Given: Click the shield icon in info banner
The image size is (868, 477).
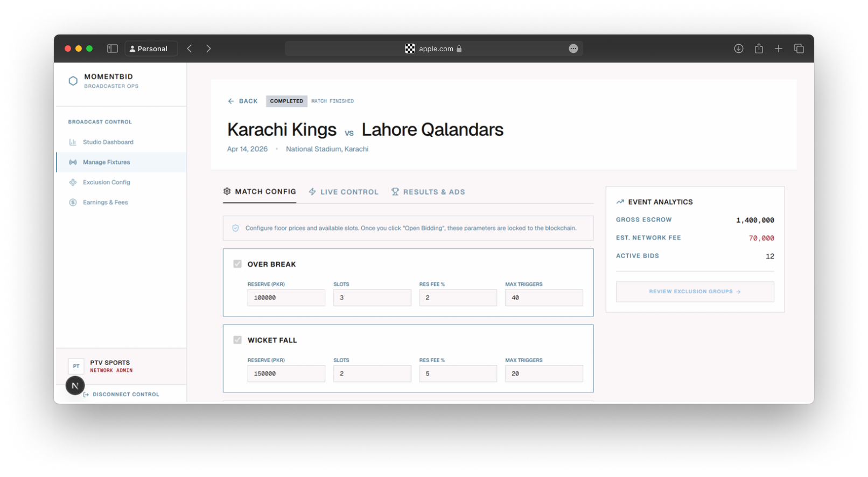Looking at the screenshot, I should (x=235, y=229).
